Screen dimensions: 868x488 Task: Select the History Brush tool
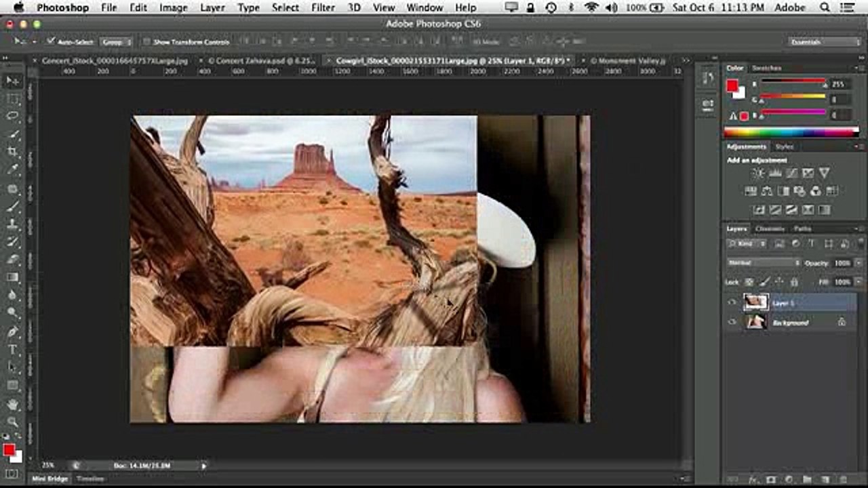pyautogui.click(x=13, y=242)
